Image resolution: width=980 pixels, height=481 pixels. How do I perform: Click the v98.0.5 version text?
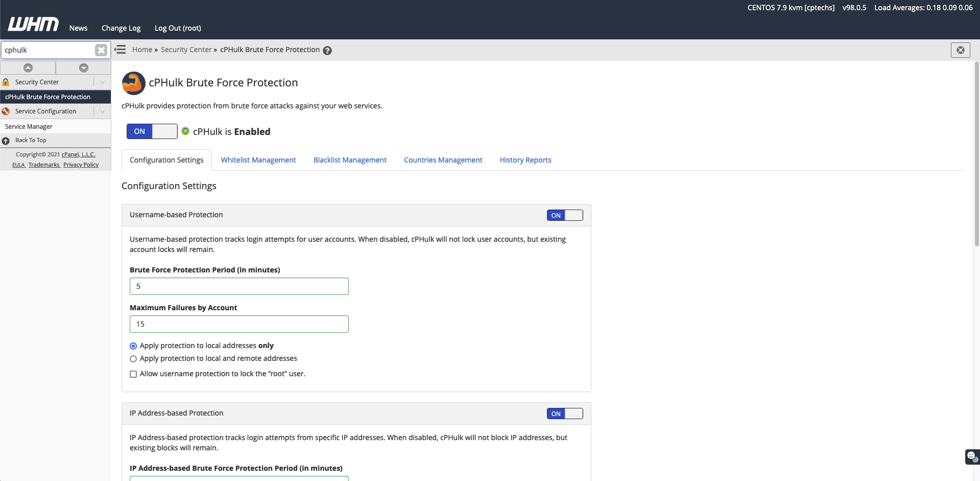(854, 8)
